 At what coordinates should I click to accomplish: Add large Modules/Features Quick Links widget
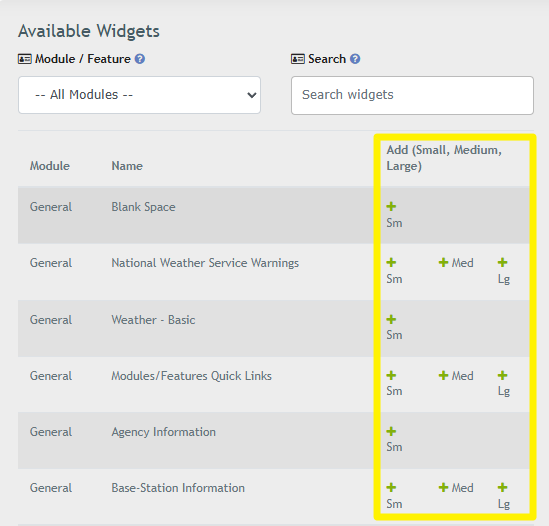(x=503, y=383)
